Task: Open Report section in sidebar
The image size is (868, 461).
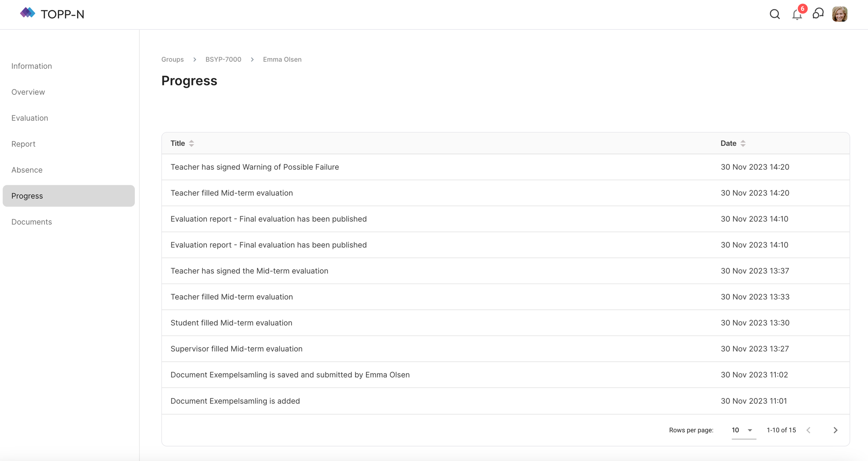Action: click(23, 144)
